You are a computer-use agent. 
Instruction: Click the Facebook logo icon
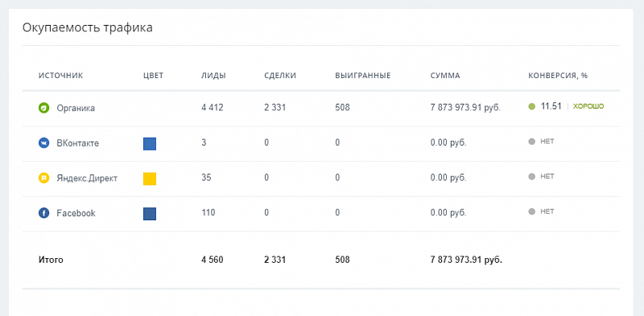pyautogui.click(x=44, y=213)
